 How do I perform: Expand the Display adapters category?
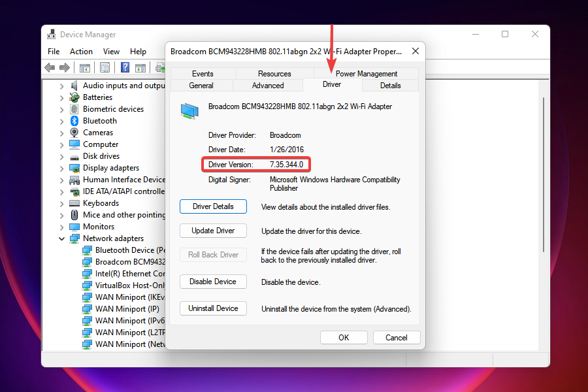[x=62, y=167]
